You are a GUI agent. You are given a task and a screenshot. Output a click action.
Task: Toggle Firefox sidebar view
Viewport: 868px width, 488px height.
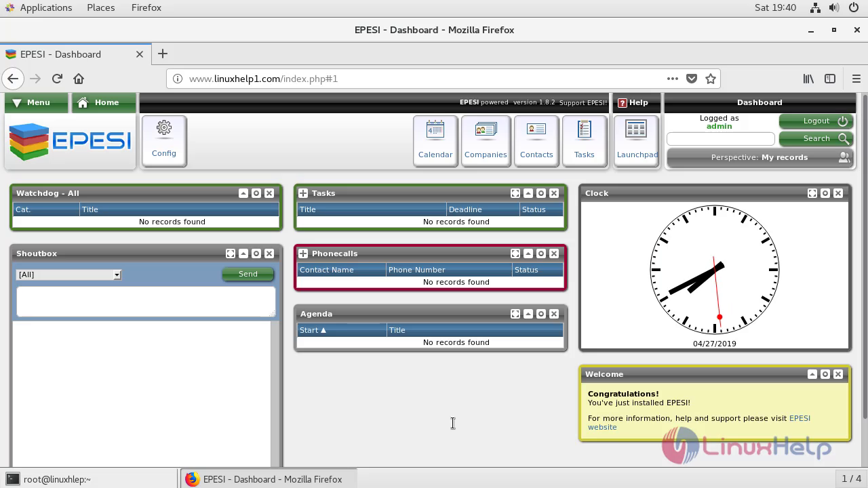tap(830, 79)
